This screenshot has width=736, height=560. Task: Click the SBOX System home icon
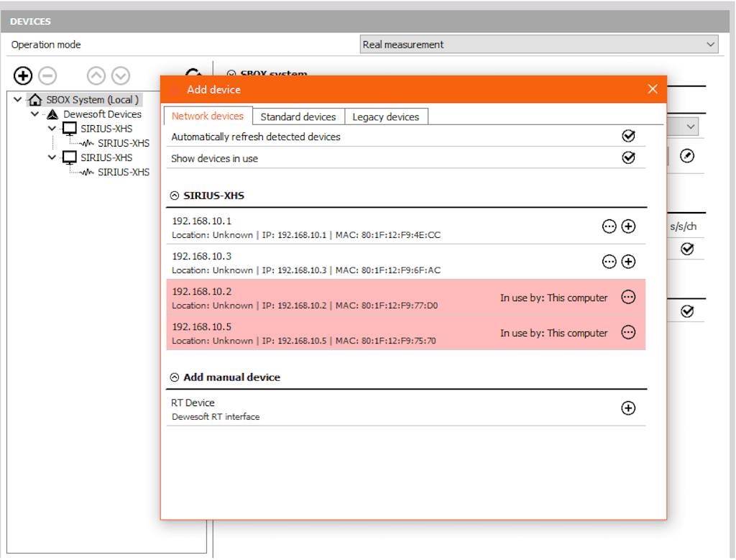(x=34, y=99)
